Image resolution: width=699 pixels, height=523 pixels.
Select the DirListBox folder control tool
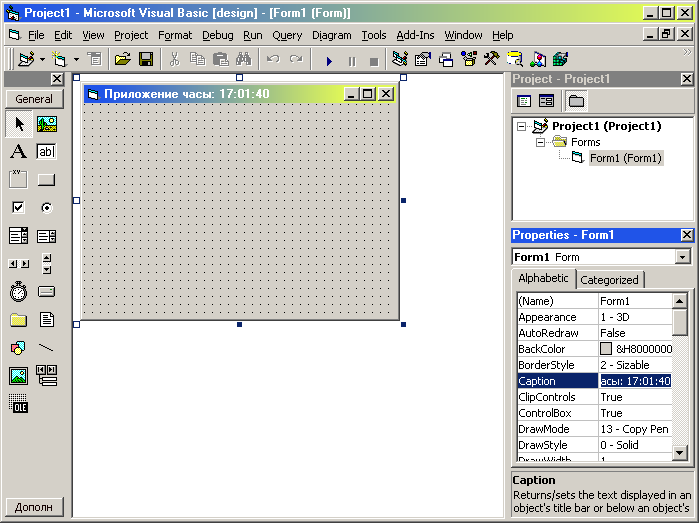(x=19, y=320)
